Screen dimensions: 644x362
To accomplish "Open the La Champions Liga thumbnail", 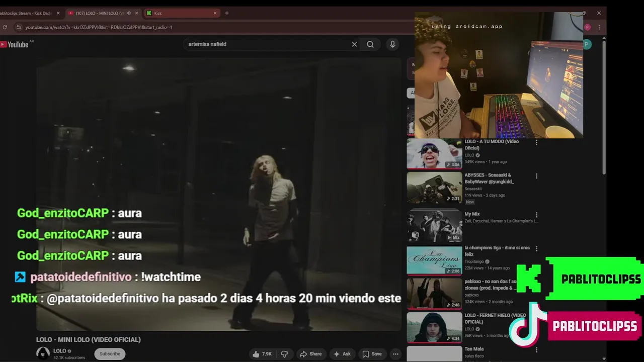I will pyautogui.click(x=434, y=260).
